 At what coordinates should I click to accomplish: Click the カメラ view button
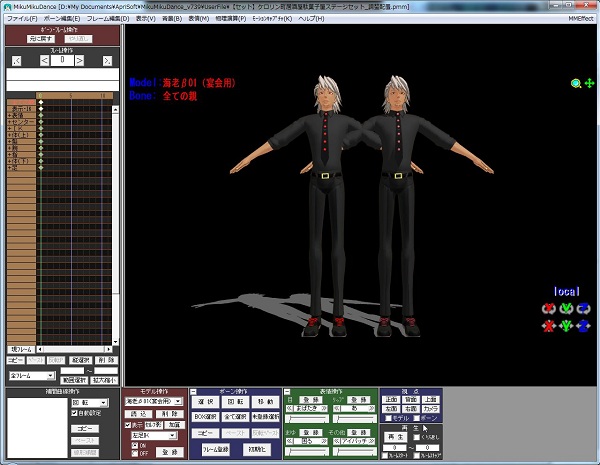pos(430,409)
